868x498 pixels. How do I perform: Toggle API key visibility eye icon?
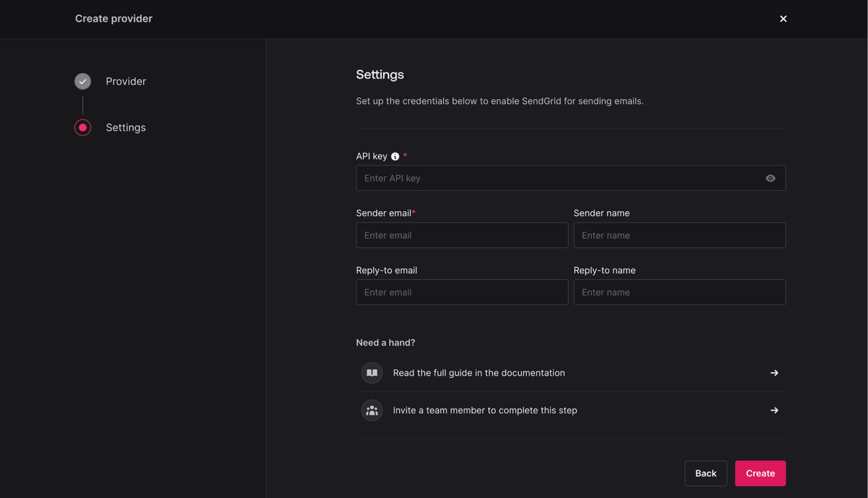pos(770,178)
